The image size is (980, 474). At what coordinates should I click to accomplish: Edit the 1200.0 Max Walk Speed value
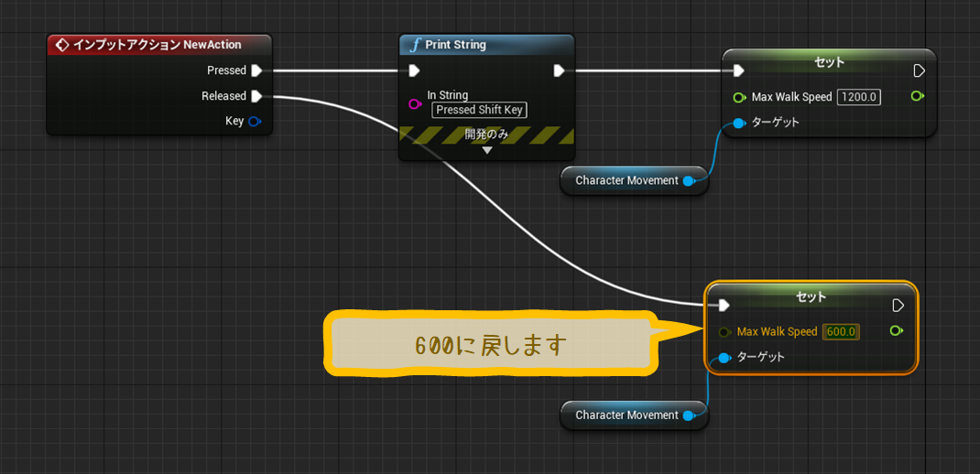(x=859, y=97)
